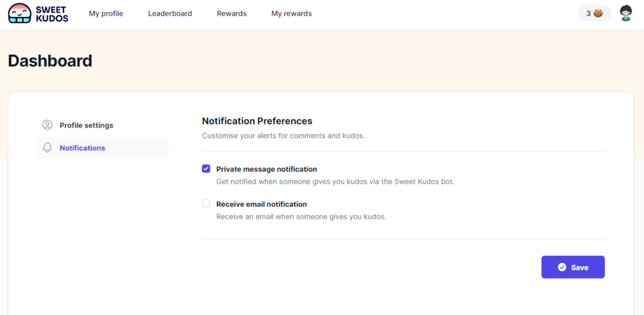This screenshot has width=644, height=315.
Task: Open the Rewards menu item
Action: click(x=231, y=13)
